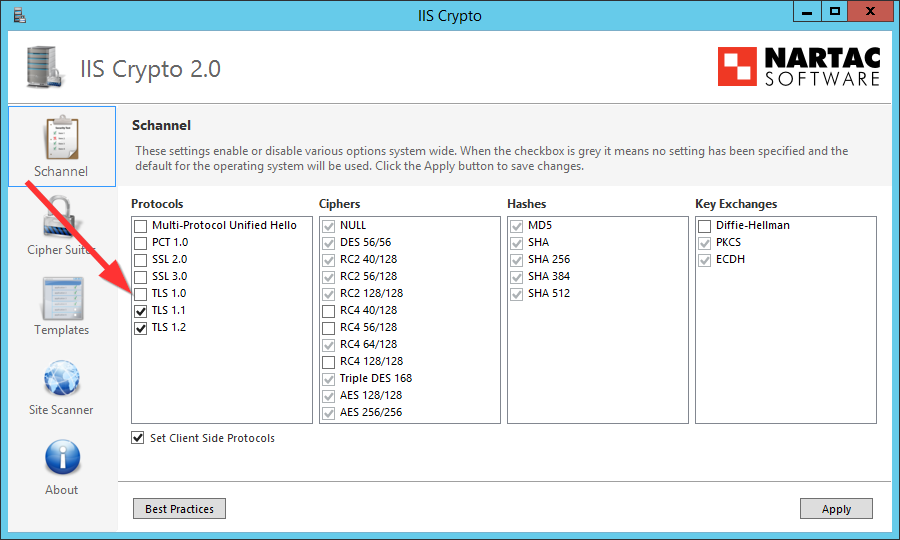Maximize the IIS Crypto window
Screen dimensions: 900x540
835,11
